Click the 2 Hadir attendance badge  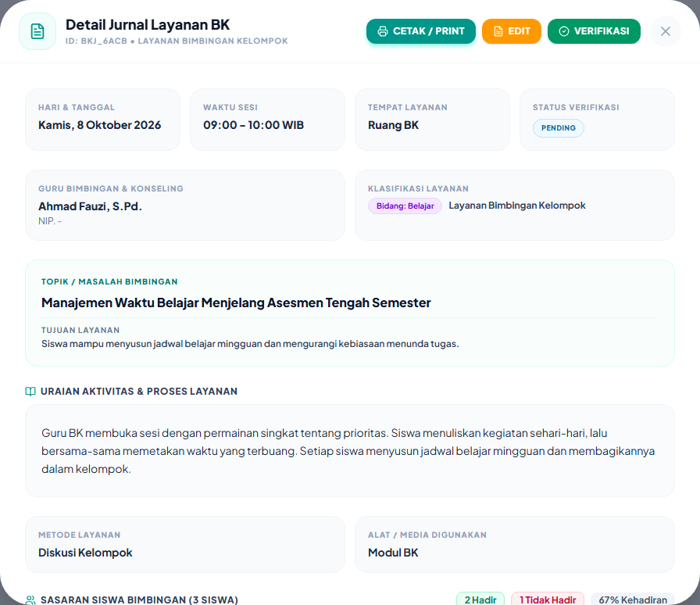pyautogui.click(x=480, y=600)
